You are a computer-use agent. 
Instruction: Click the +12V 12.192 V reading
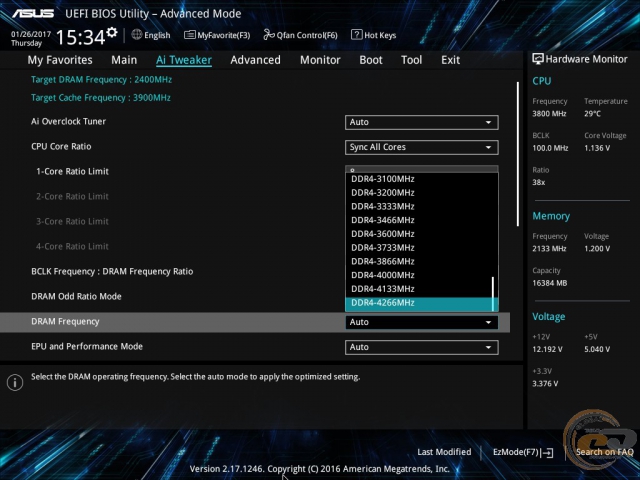pyautogui.click(x=547, y=349)
